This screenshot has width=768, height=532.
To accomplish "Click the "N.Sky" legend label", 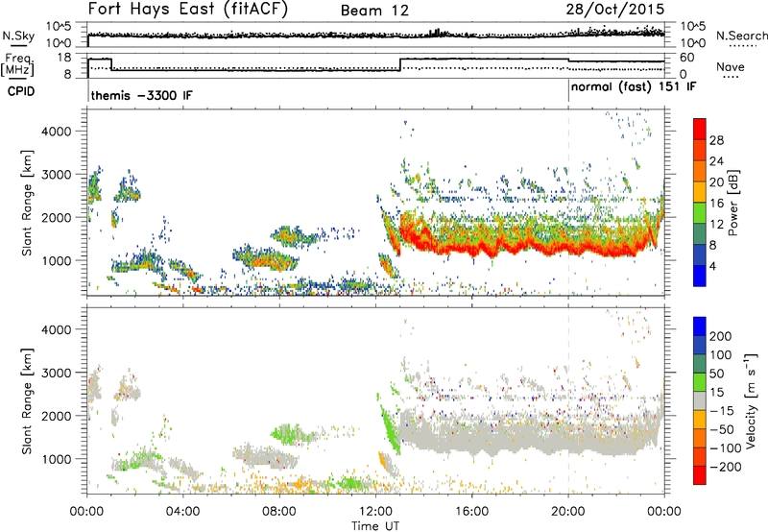I will click(x=18, y=36).
